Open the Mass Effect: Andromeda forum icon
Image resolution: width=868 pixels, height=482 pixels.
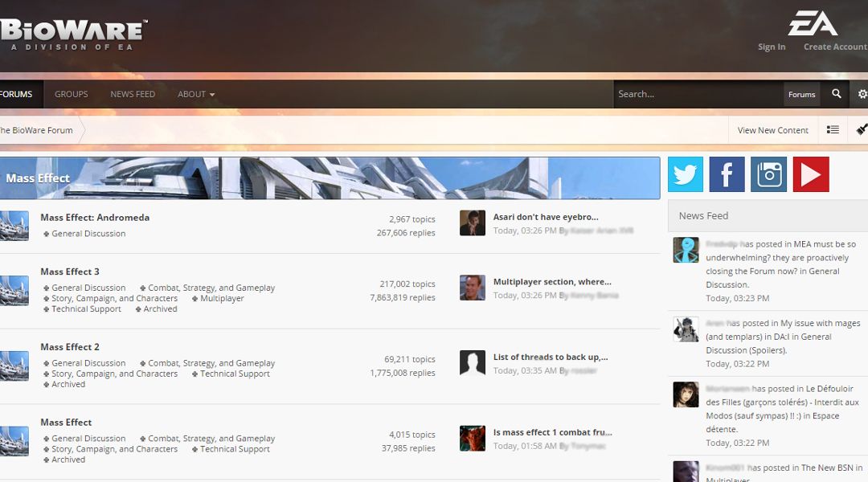(14, 225)
